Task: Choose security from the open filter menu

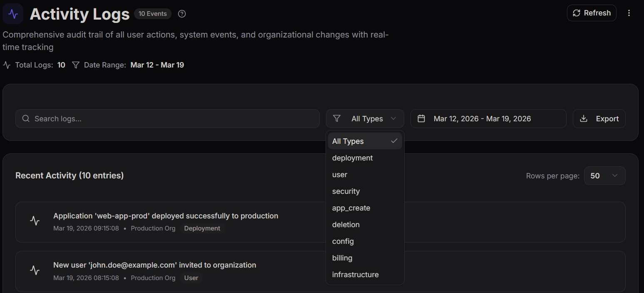Action: pyautogui.click(x=346, y=191)
